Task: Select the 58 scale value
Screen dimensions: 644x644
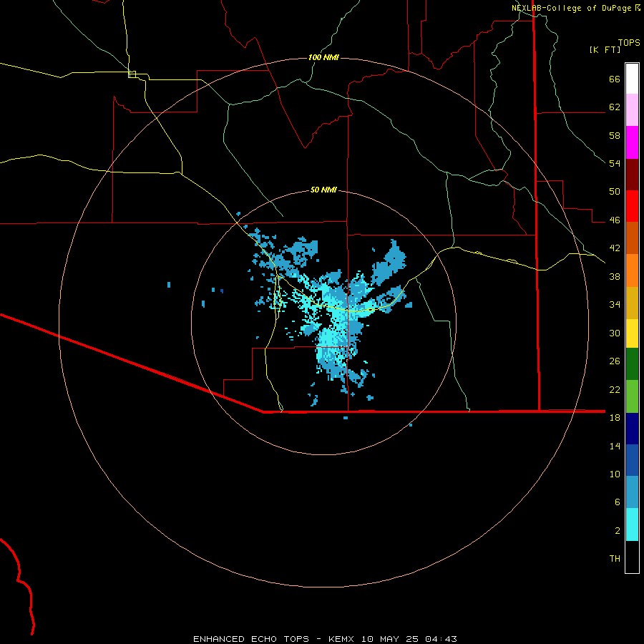Action: pos(615,135)
